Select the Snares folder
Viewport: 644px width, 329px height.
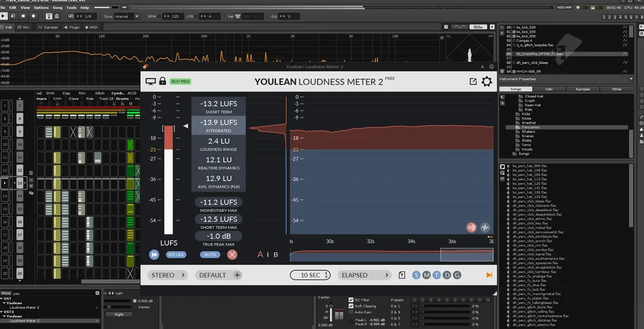(x=528, y=136)
